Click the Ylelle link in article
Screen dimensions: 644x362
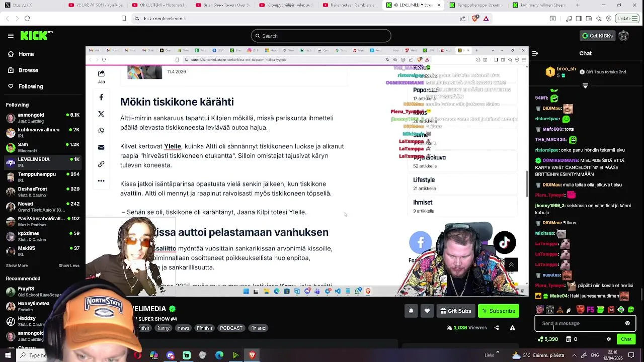(x=172, y=146)
